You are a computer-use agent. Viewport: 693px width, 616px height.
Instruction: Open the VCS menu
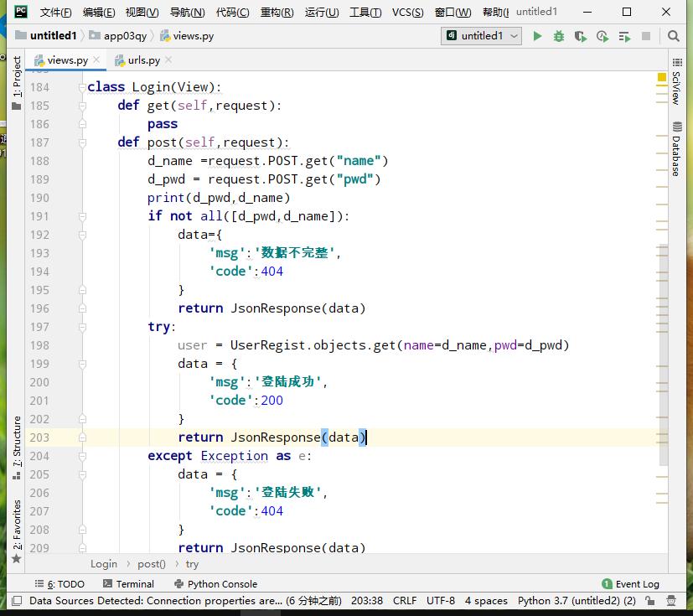tap(407, 13)
